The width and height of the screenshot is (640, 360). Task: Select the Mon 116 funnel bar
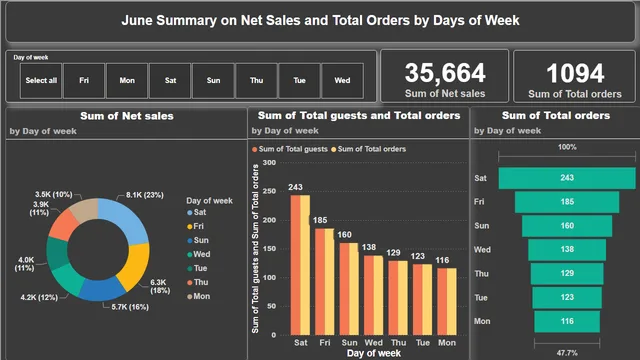pyautogui.click(x=567, y=322)
